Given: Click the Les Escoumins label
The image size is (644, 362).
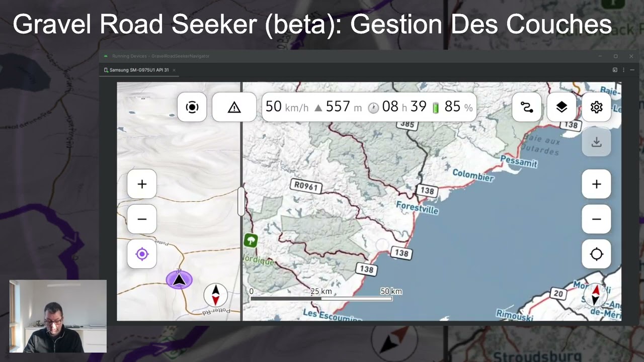Looking at the screenshot, I should pyautogui.click(x=332, y=315).
